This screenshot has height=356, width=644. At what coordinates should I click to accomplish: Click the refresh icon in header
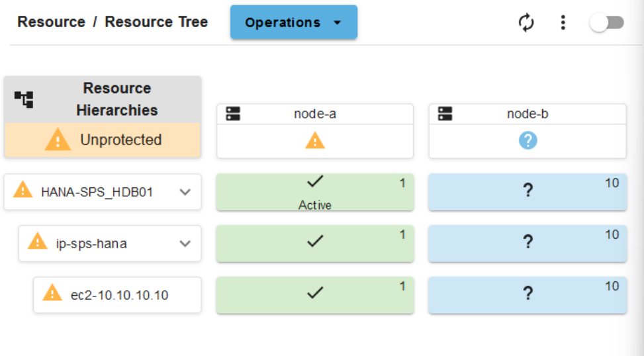click(526, 22)
